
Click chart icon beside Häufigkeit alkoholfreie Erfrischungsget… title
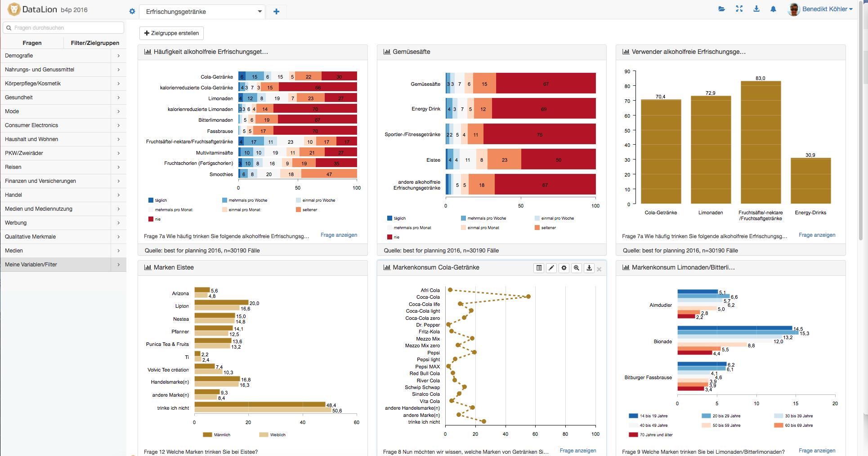click(148, 52)
